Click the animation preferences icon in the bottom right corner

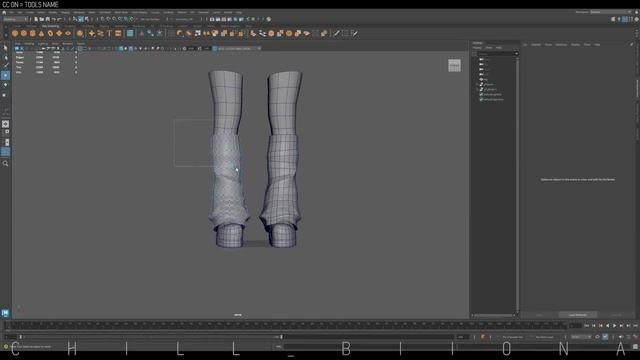635,337
